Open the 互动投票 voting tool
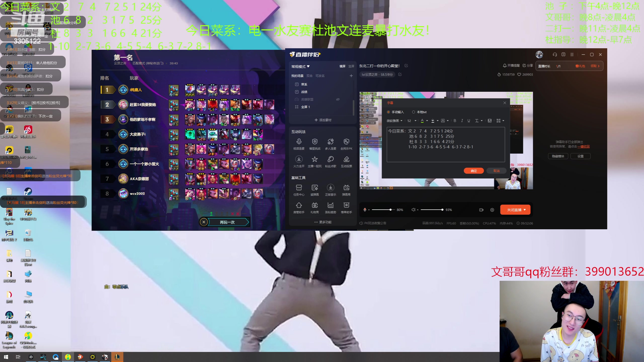 (x=346, y=162)
